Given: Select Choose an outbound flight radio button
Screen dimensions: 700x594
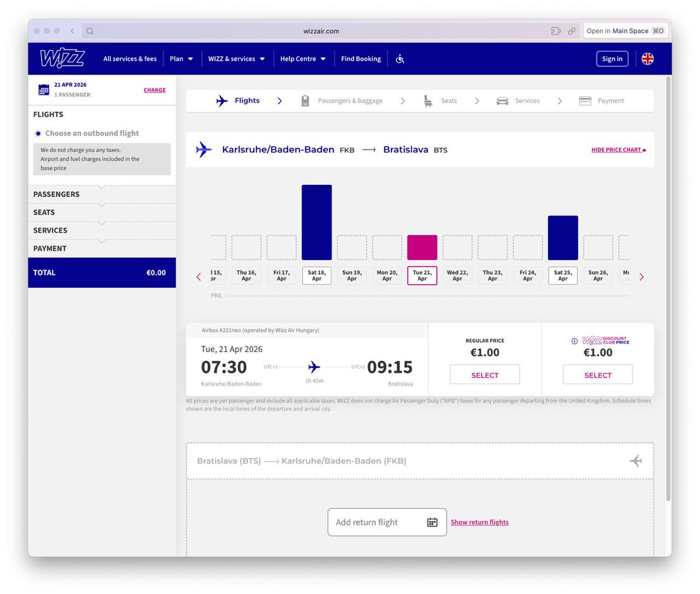Looking at the screenshot, I should (x=38, y=133).
